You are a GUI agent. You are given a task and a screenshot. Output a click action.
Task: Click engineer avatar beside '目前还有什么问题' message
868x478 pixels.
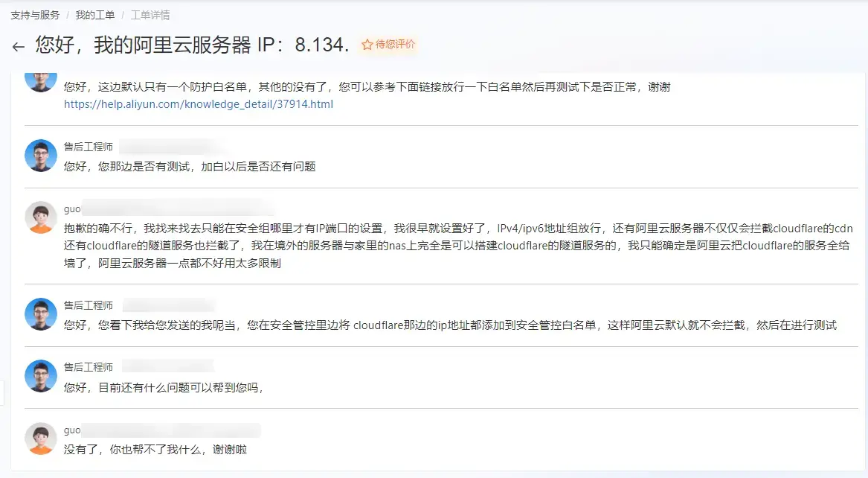(40, 376)
